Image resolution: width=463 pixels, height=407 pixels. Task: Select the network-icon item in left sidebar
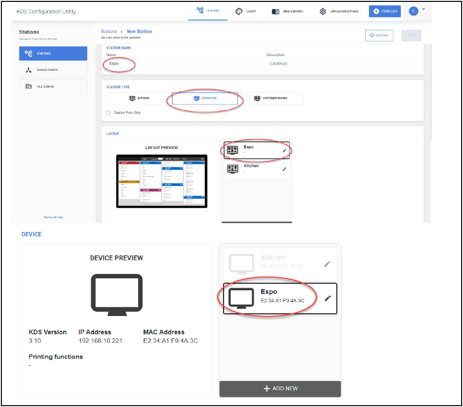(53, 70)
